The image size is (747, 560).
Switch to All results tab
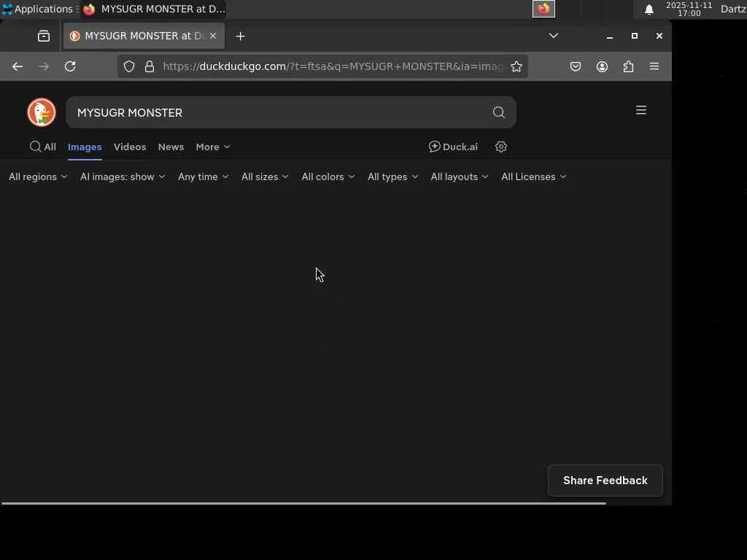pyautogui.click(x=43, y=147)
